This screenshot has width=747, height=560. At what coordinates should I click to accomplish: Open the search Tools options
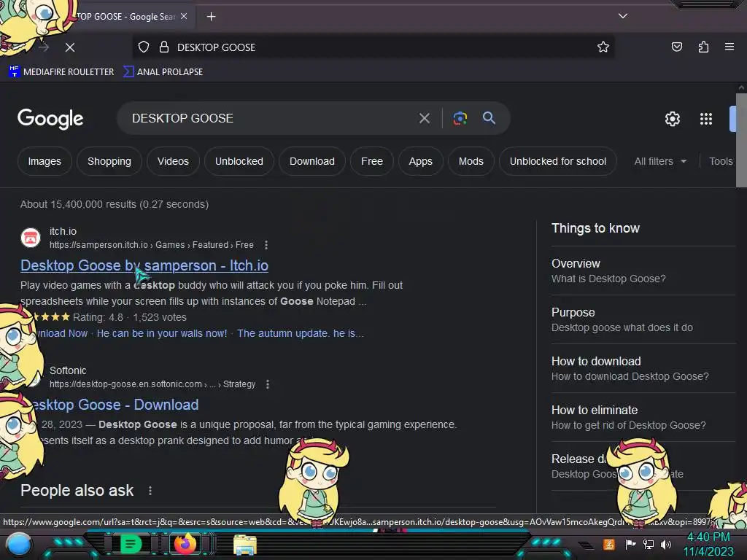click(x=721, y=161)
